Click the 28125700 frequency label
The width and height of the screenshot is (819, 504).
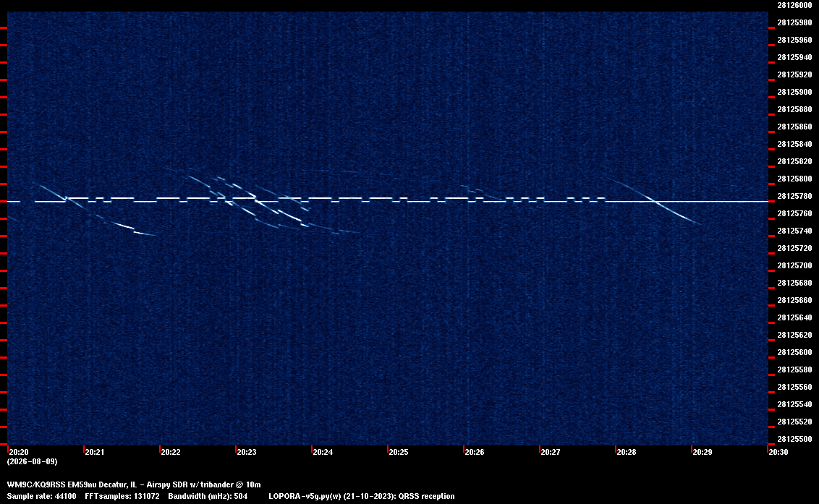(794, 265)
